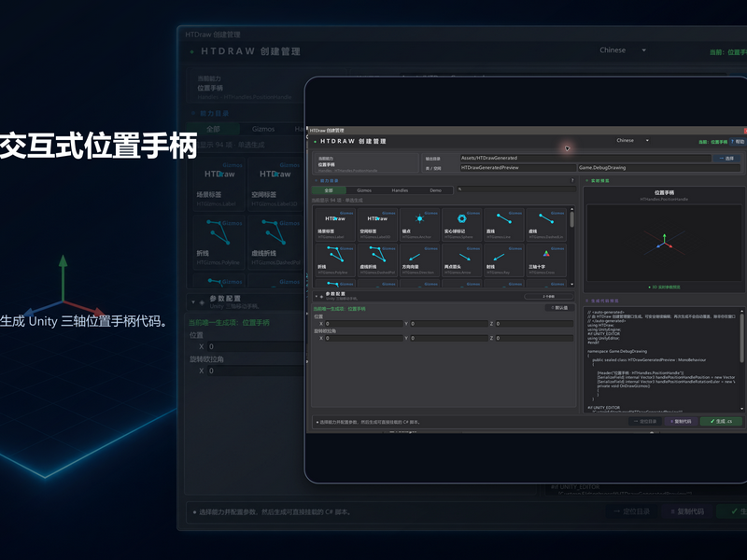
Task: Click the 默认值 reset button
Action: 559,308
